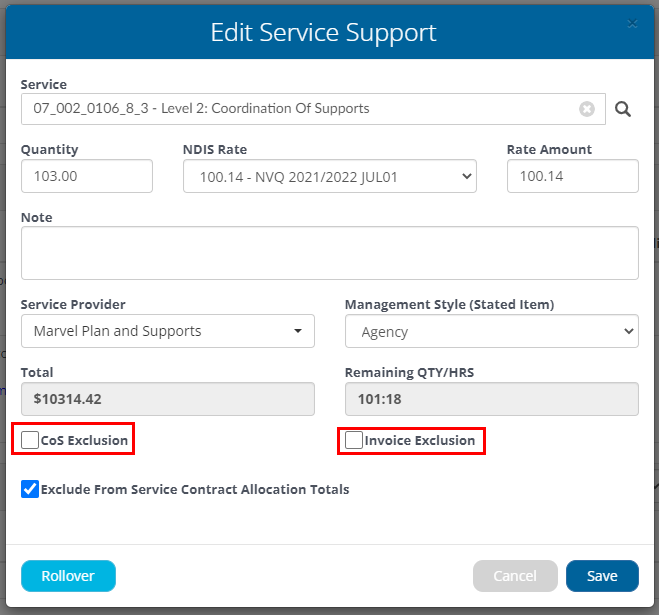Uncheck Exclude From Service Contract Allocation Totals
Viewport: 659px width, 615px height.
pos(30,489)
